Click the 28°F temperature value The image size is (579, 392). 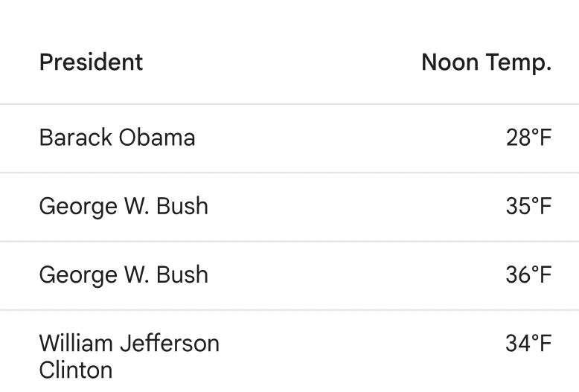coord(528,138)
